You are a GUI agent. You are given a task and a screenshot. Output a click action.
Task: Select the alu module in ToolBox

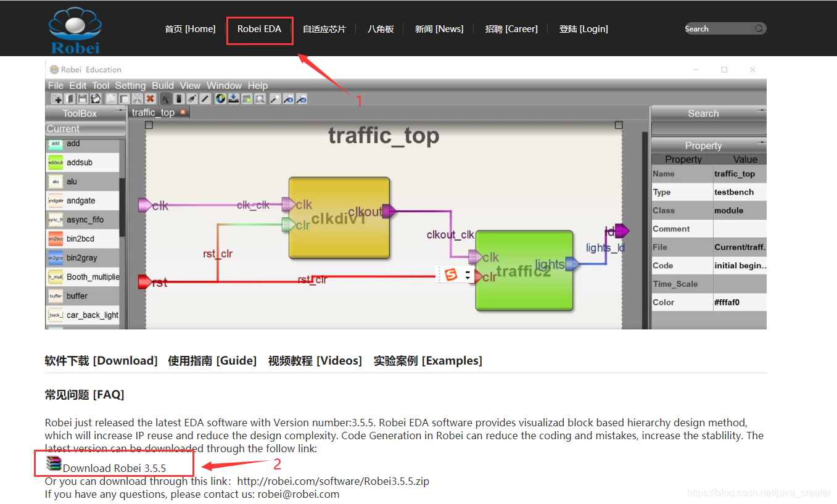click(83, 181)
